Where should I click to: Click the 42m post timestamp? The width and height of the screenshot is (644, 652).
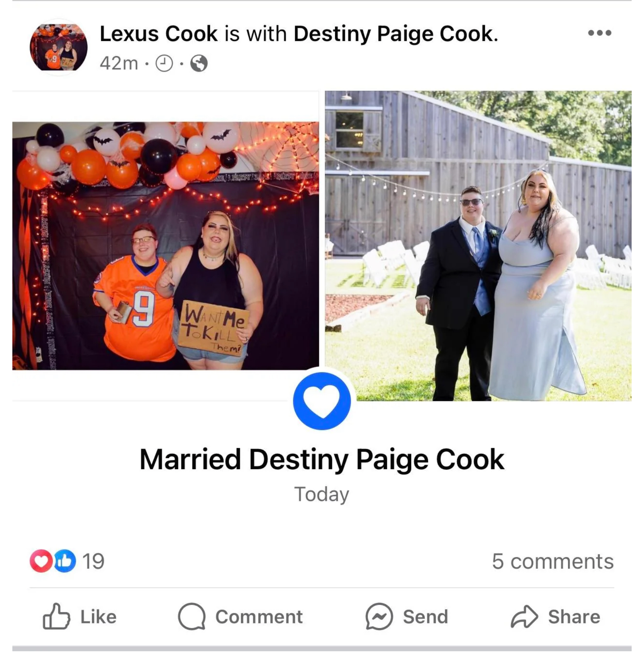point(119,63)
